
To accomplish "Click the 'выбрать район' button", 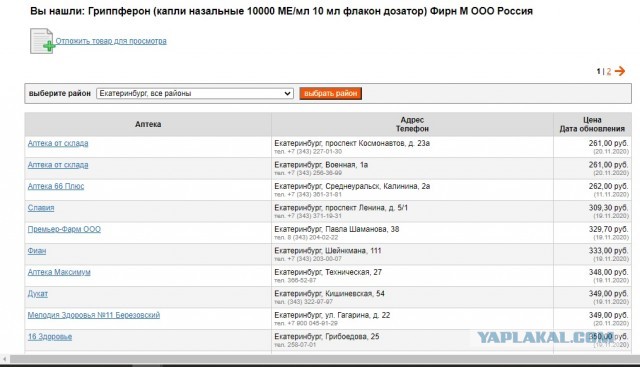I will pos(331,93).
